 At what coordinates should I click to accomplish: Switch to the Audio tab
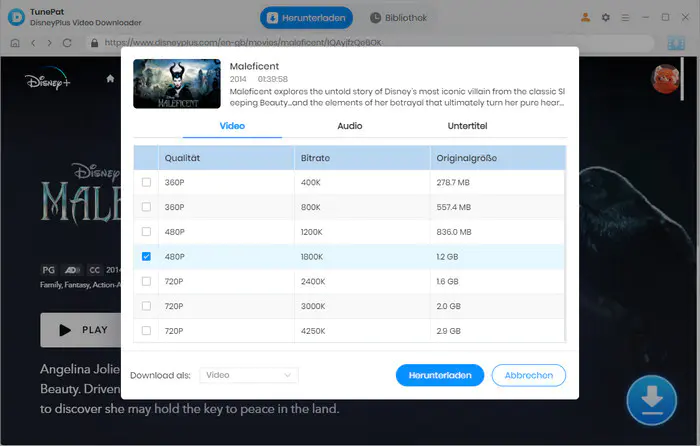350,126
